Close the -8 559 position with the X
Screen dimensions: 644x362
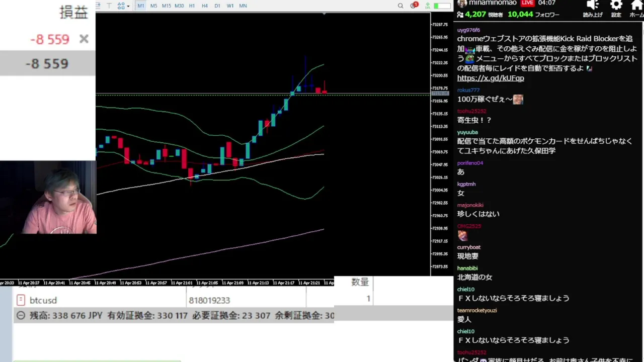coord(84,39)
